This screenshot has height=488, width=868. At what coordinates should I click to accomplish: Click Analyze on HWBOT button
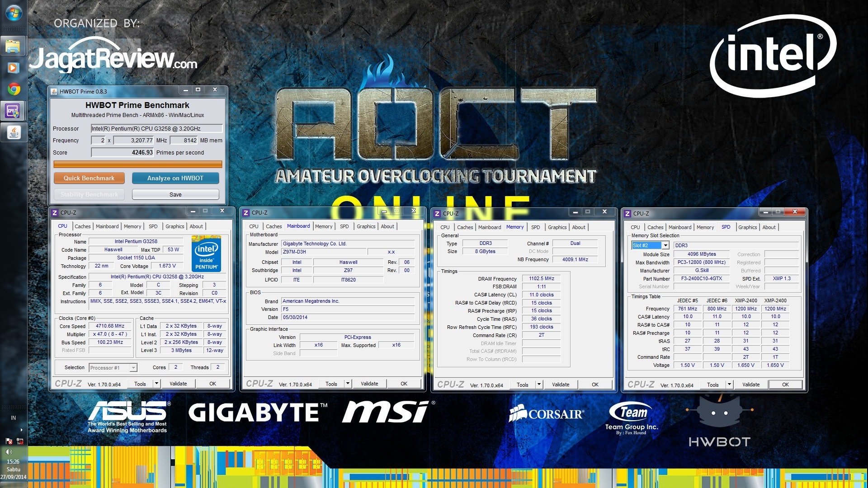[x=175, y=178]
